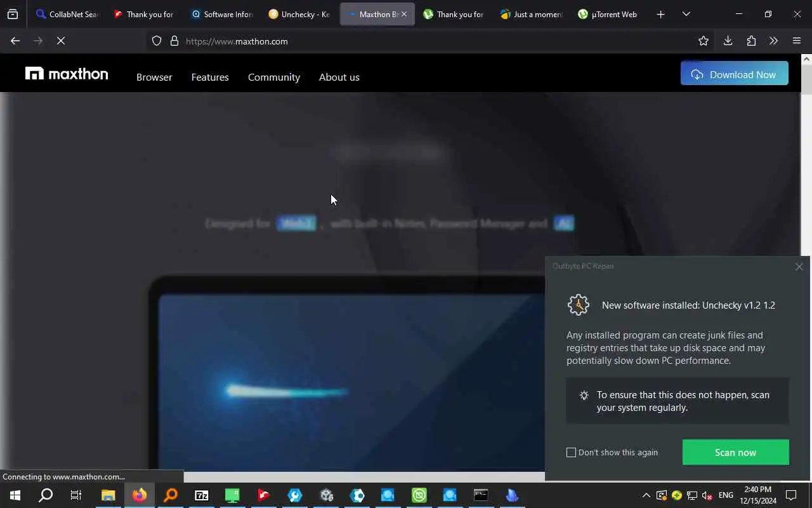
Task: Open a new tab with plus button
Action: click(x=660, y=14)
